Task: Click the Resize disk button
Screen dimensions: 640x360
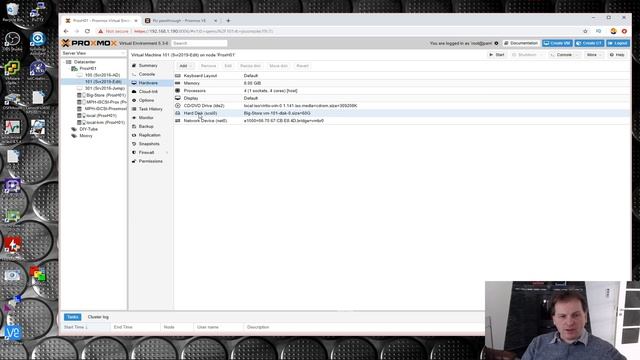Action: (250, 66)
